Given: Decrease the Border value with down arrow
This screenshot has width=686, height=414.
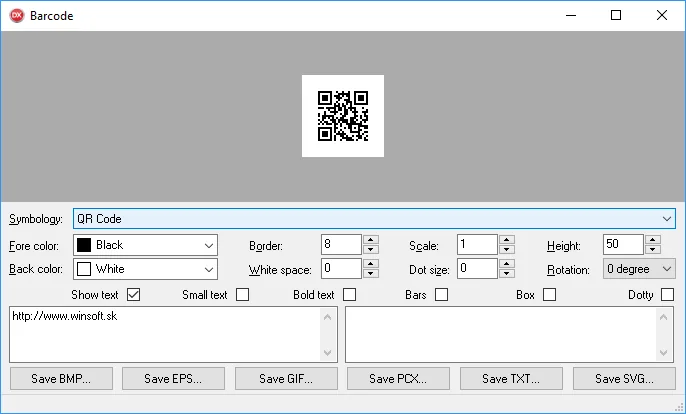Looking at the screenshot, I should pyautogui.click(x=371, y=249).
